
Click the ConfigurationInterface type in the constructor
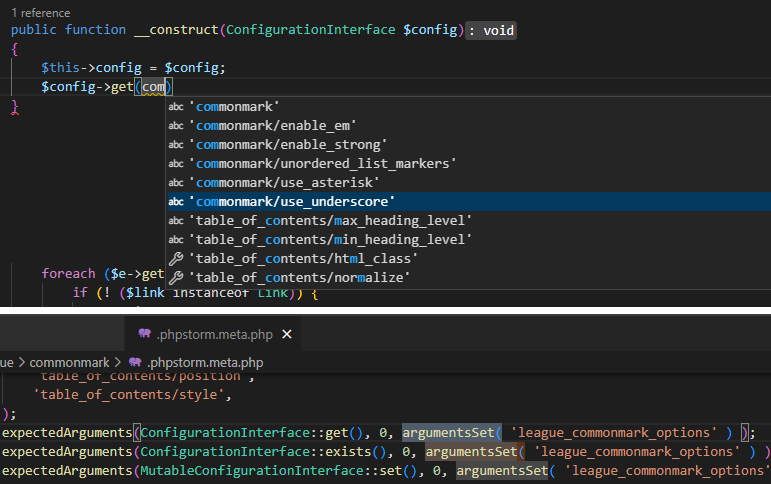coord(310,30)
